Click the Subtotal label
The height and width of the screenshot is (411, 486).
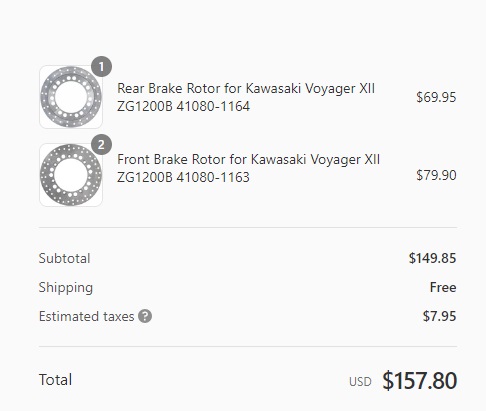pos(64,258)
